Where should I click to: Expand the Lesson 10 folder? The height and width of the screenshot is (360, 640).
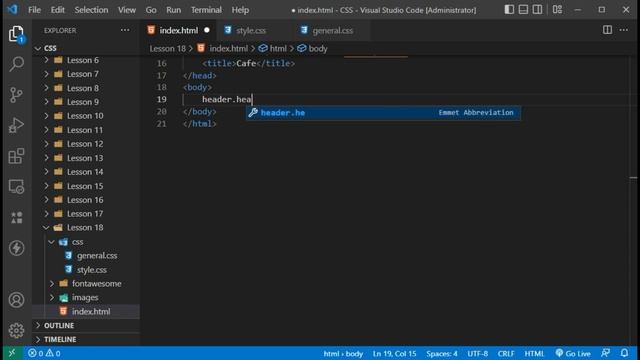86,116
